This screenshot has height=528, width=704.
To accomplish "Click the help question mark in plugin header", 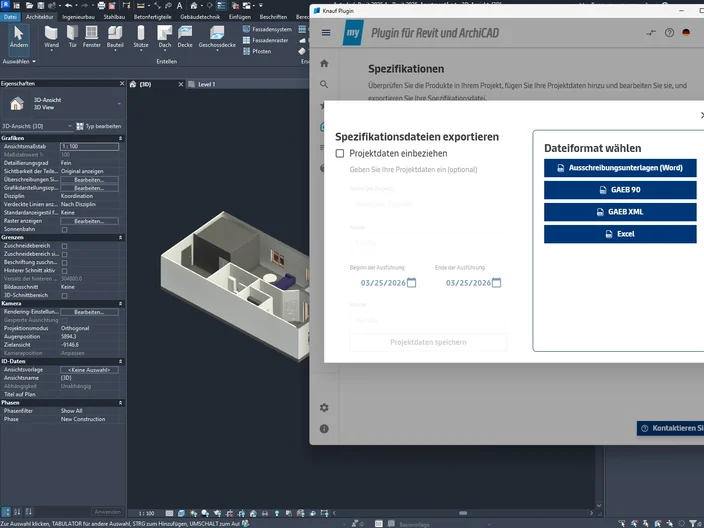I will [x=669, y=33].
